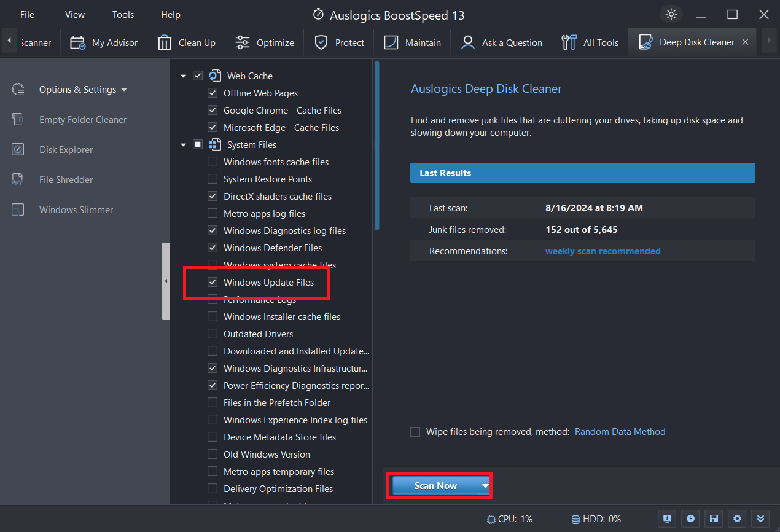Image resolution: width=780 pixels, height=532 pixels.
Task: Uncheck Microsoft Edge - Cache Files
Action: 213,127
